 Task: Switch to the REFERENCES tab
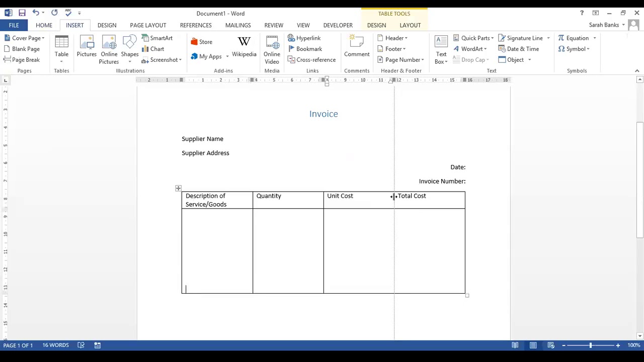coord(196,25)
